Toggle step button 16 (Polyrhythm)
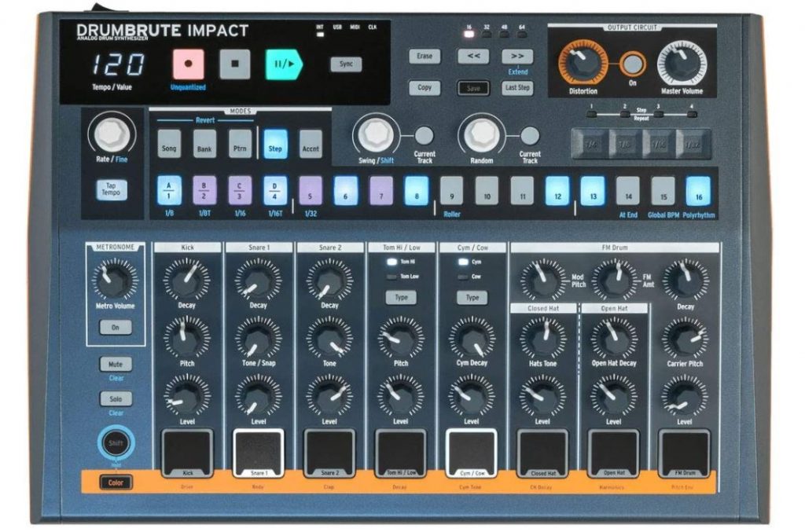 (698, 191)
